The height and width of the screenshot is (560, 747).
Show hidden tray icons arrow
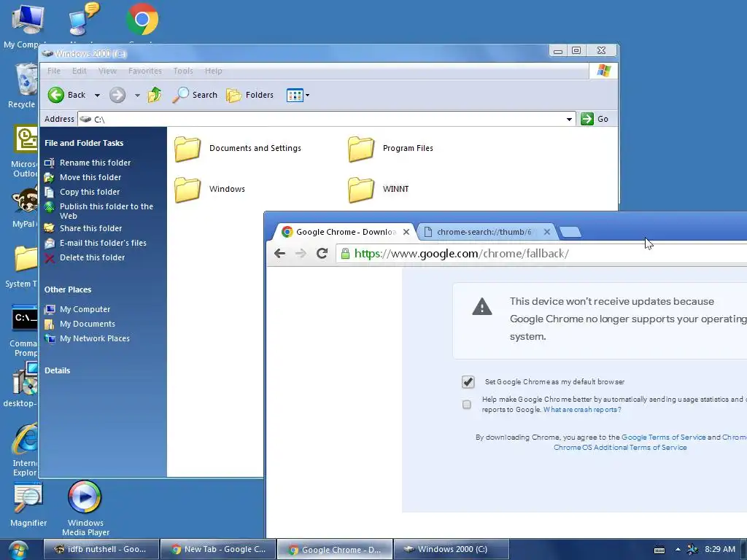tap(678, 550)
